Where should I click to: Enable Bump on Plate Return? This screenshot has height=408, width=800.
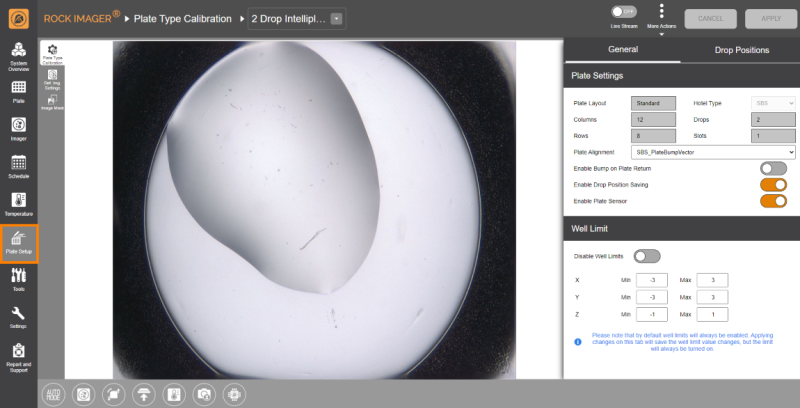pos(773,168)
